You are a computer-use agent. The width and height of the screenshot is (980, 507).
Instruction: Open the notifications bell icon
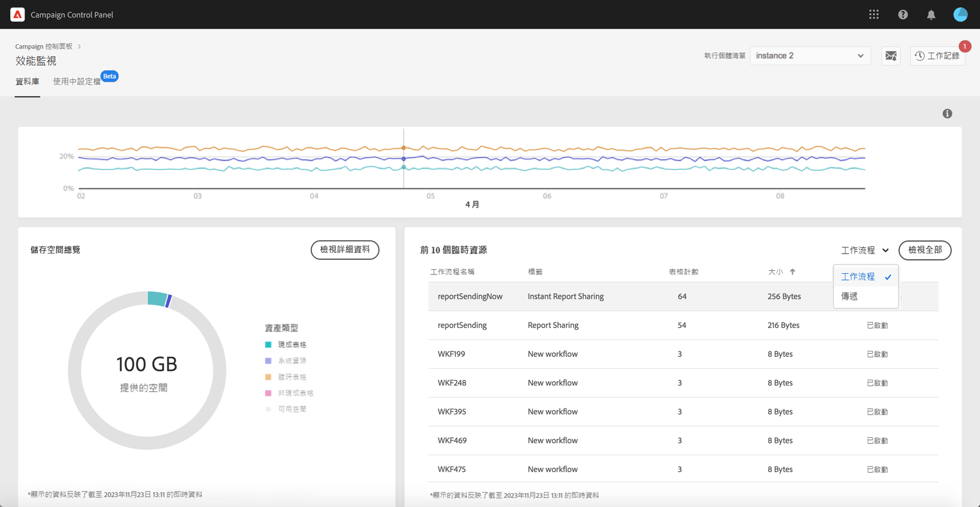[931, 14]
